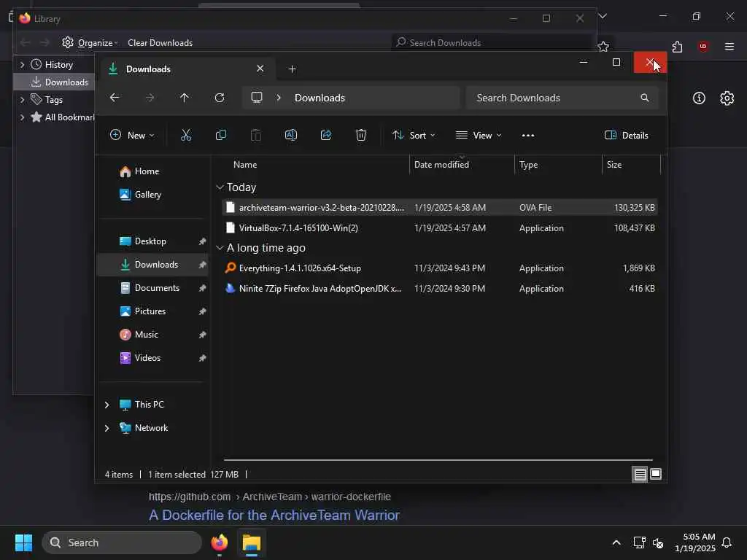Click the Delete trash can icon
747x560 pixels.
361,135
